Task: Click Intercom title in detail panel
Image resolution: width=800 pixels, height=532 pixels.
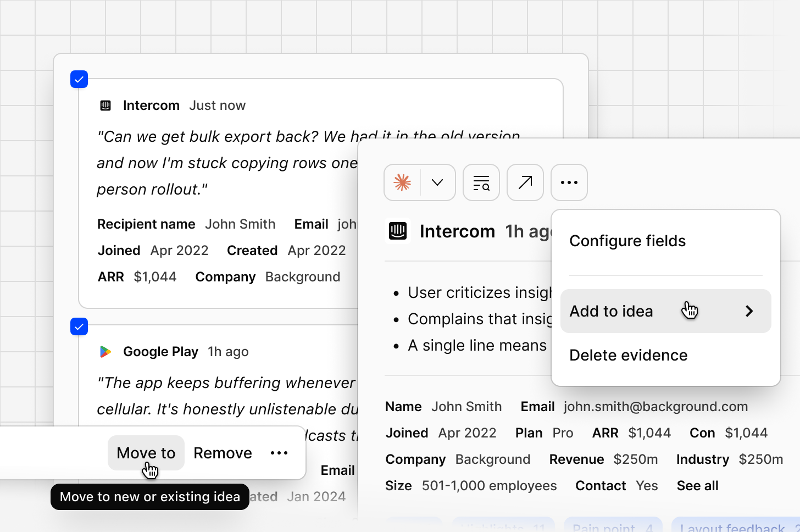Action: [457, 231]
